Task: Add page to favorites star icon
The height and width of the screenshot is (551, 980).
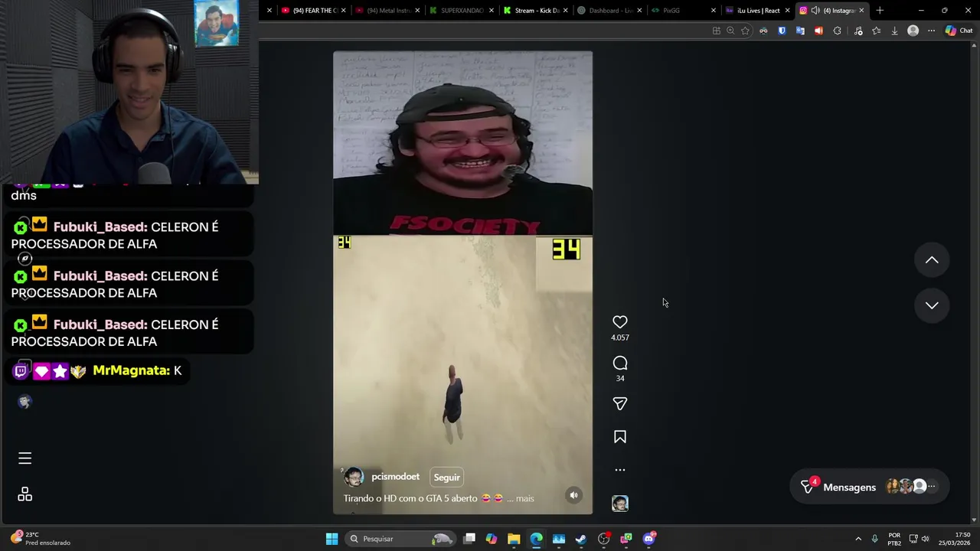Action: [x=745, y=31]
